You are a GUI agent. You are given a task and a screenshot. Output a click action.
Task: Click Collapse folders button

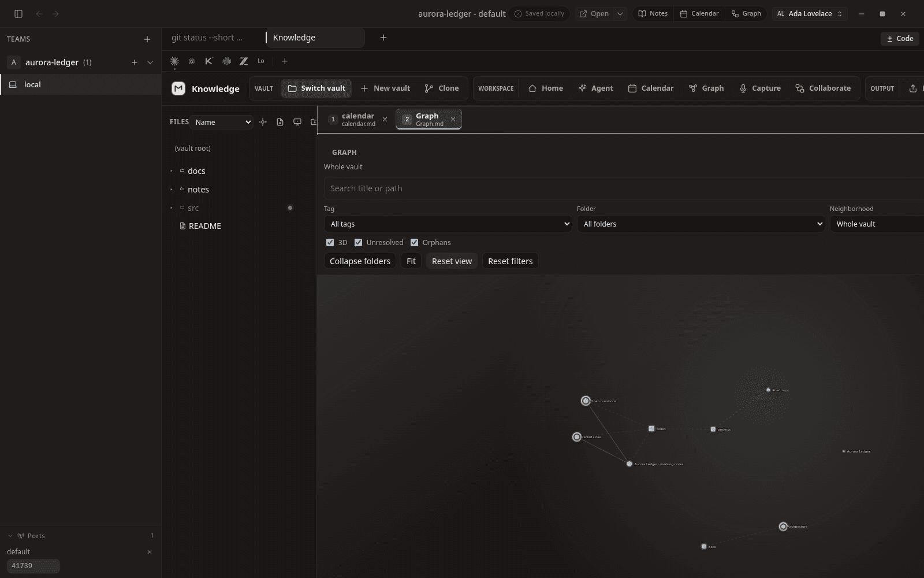point(360,261)
